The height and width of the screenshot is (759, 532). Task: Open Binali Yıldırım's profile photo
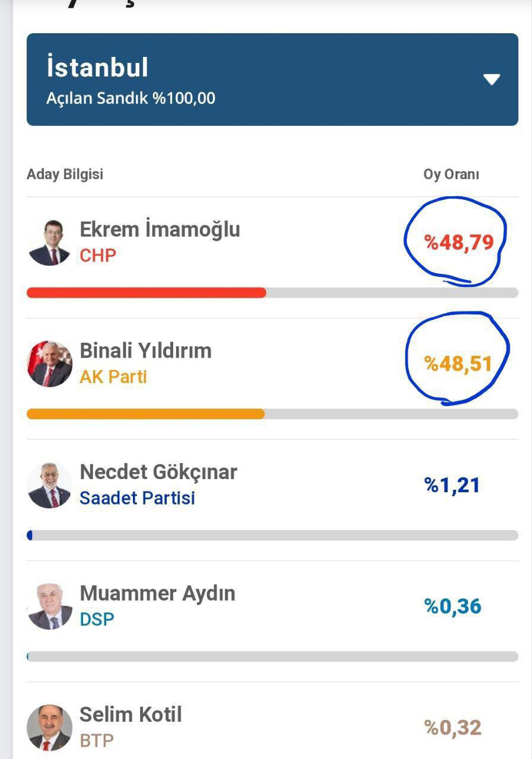[50, 363]
